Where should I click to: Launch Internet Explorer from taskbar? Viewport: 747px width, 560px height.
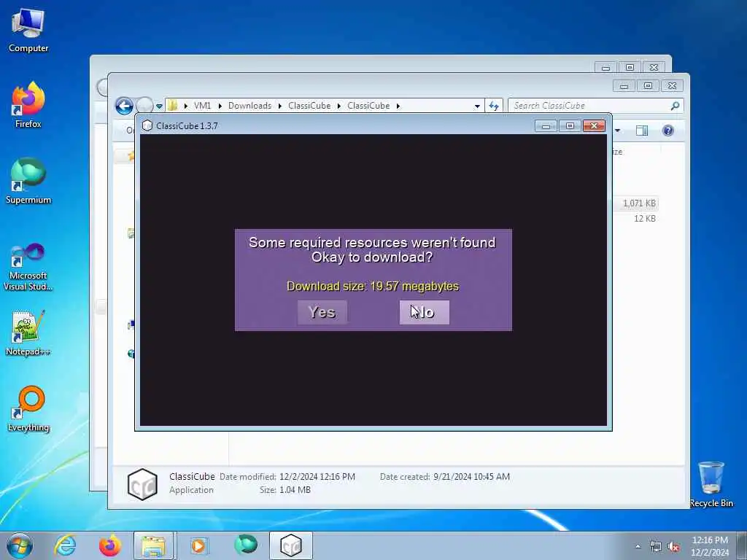point(65,545)
